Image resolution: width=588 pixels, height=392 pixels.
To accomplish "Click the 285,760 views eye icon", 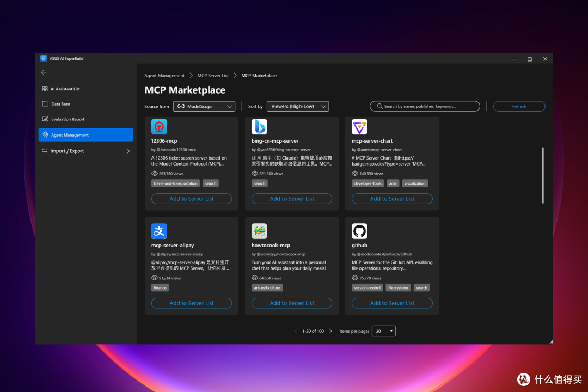I will click(x=155, y=173).
